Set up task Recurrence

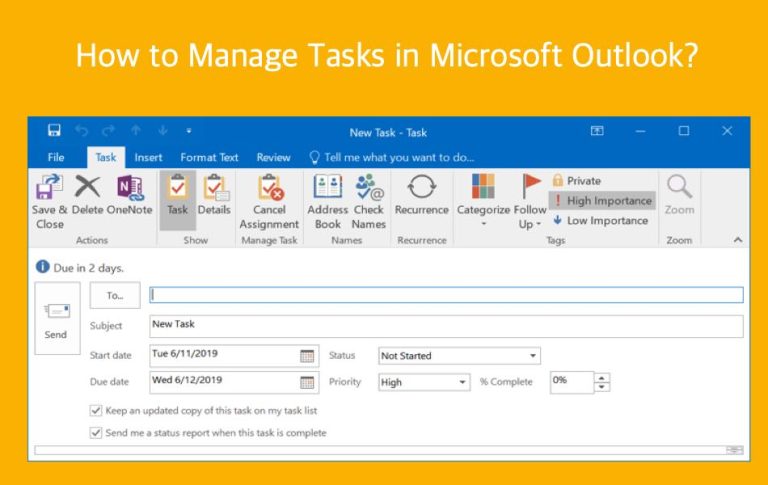[421, 189]
